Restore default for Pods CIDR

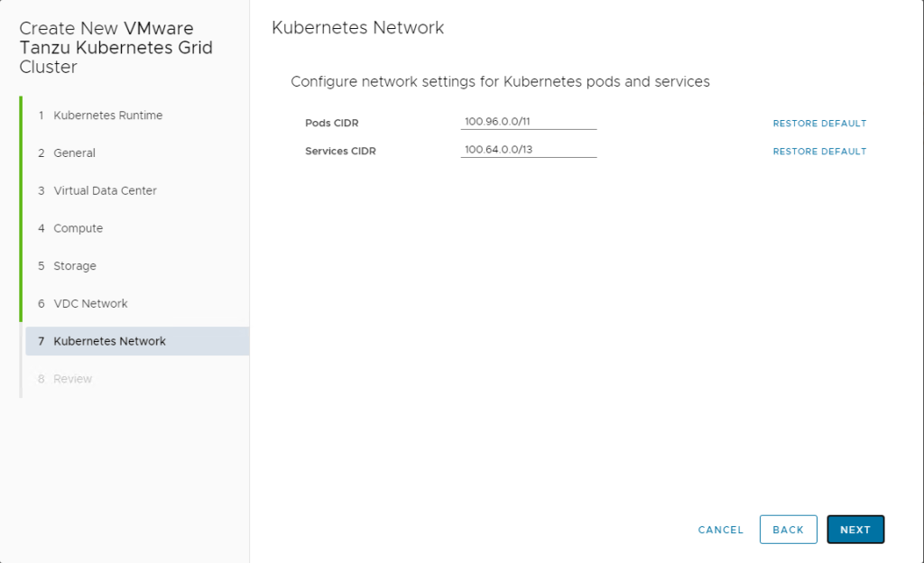coord(819,123)
